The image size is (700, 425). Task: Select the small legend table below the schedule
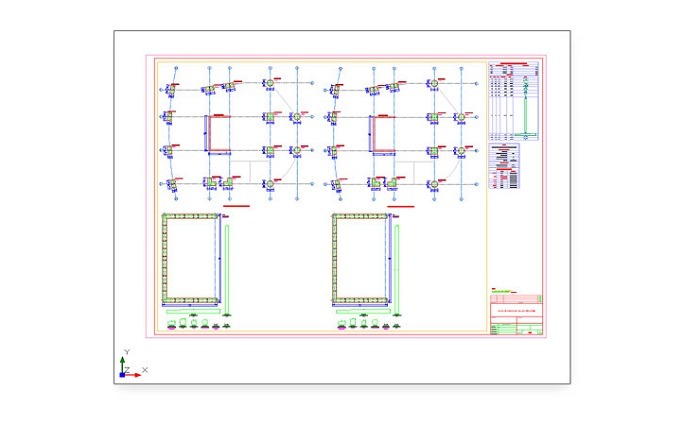[x=504, y=166]
